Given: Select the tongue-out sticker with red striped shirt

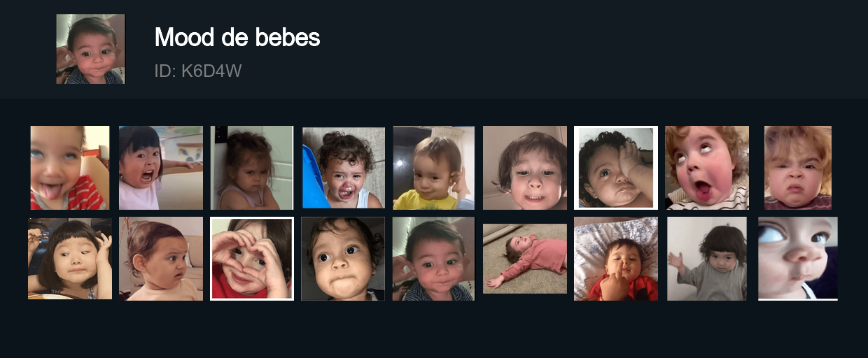Looking at the screenshot, I should (x=70, y=168).
